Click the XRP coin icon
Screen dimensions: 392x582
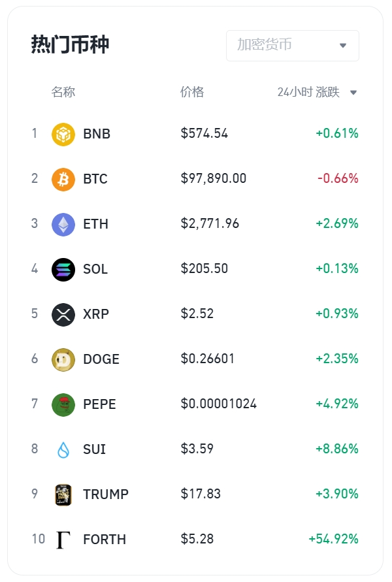tap(63, 314)
